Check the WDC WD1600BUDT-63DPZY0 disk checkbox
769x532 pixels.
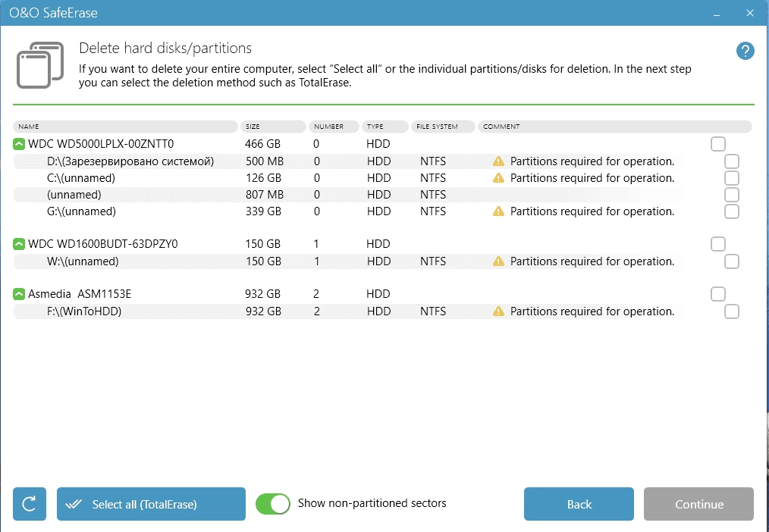[x=718, y=244]
